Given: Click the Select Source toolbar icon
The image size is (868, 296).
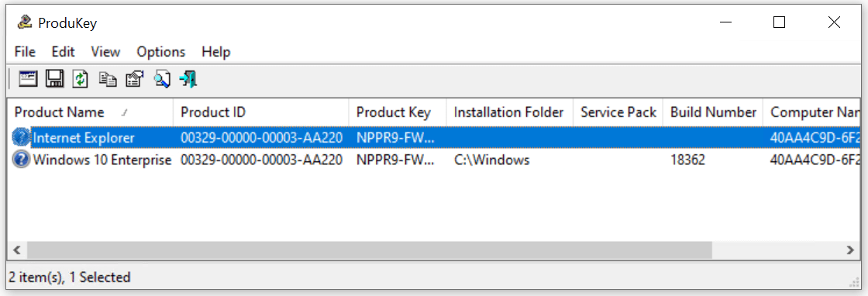Looking at the screenshot, I should click(x=28, y=79).
